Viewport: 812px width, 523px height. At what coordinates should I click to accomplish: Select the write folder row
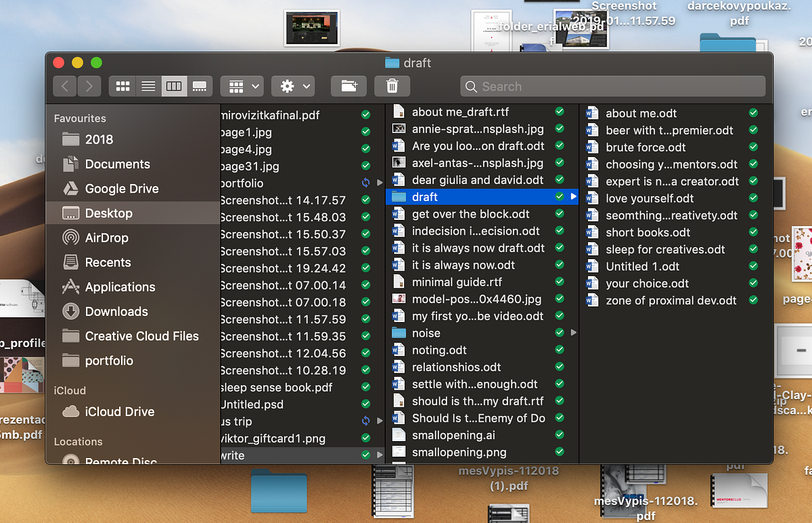coord(302,455)
